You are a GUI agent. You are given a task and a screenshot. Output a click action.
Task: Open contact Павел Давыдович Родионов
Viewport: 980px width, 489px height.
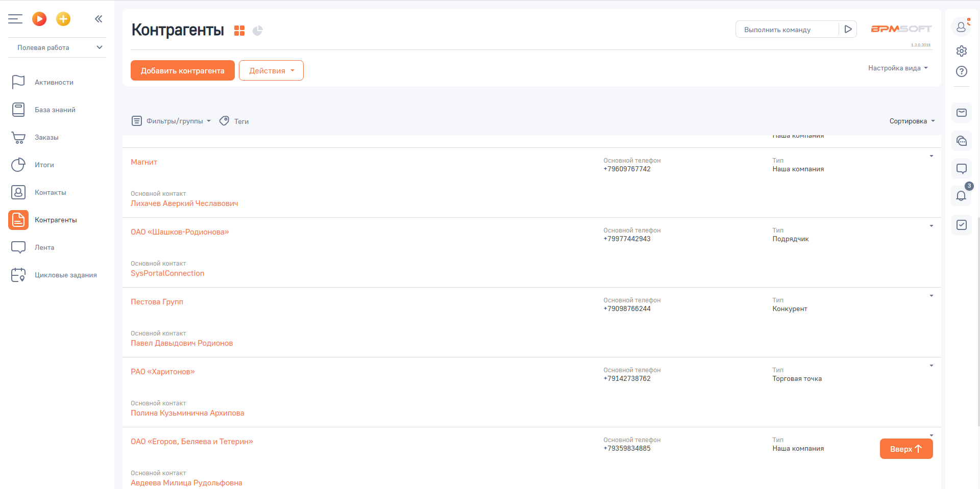click(182, 343)
